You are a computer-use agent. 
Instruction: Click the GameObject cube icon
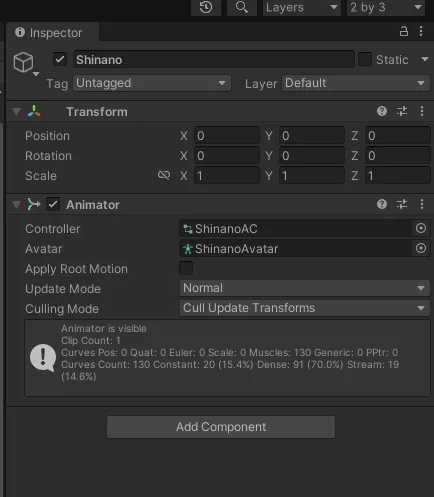pyautogui.click(x=23, y=62)
